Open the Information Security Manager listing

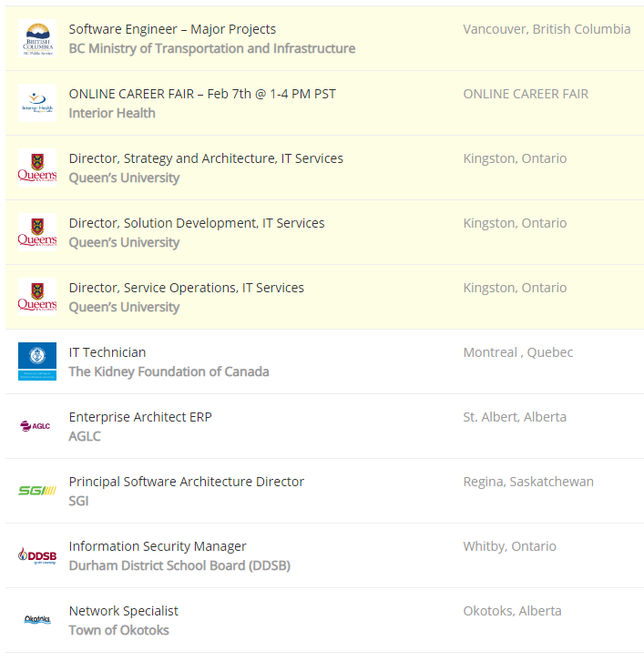(158, 546)
